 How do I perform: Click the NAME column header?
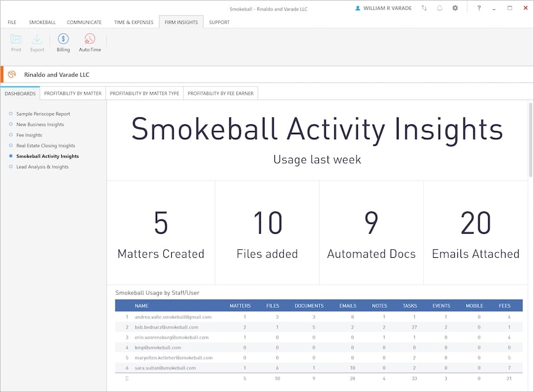click(142, 305)
